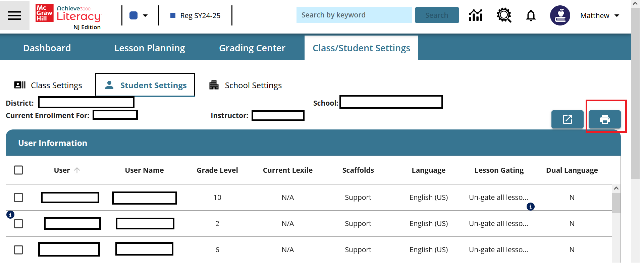Click the reports chart icon
Screen dimensions: 644x275
pos(476,15)
